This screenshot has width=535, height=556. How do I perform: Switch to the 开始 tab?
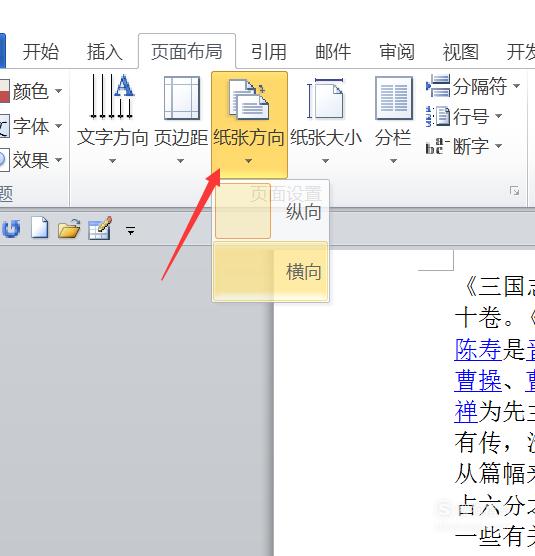click(40, 52)
